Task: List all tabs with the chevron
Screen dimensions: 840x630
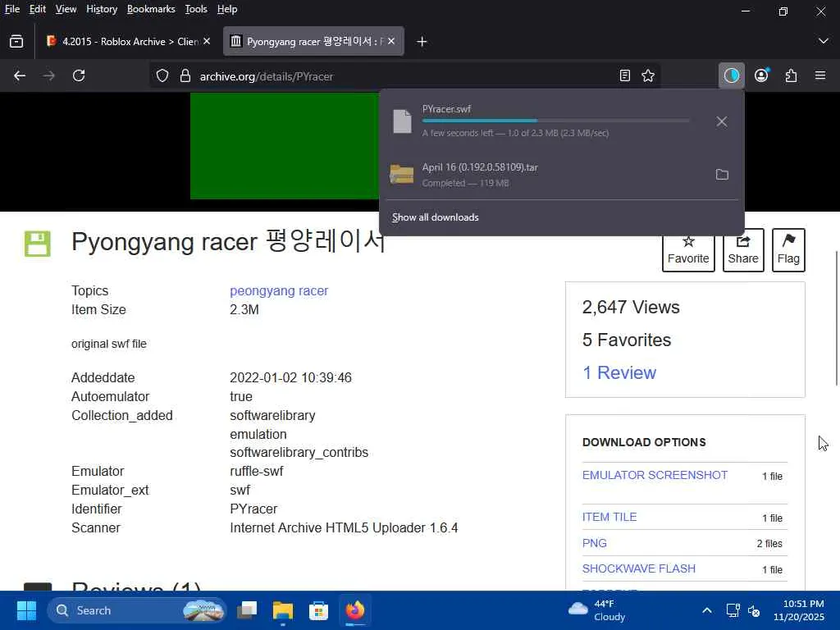Action: tap(824, 41)
